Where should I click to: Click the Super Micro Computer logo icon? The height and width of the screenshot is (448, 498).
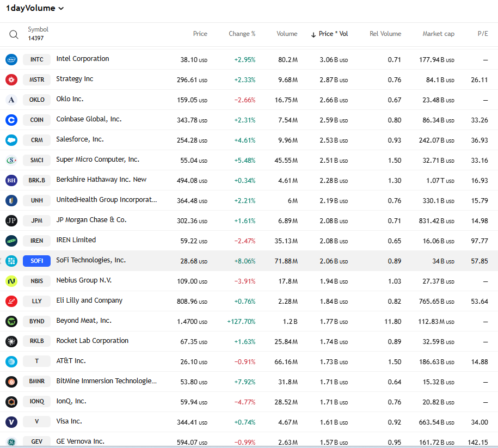tap(11, 160)
